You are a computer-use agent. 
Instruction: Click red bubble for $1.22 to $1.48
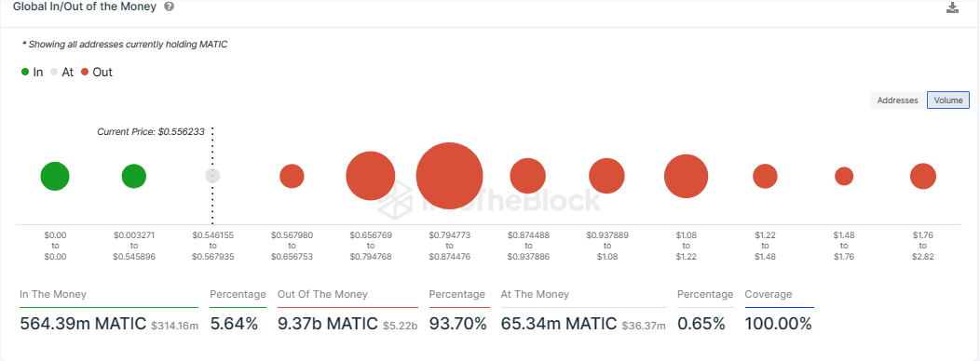pyautogui.click(x=765, y=176)
